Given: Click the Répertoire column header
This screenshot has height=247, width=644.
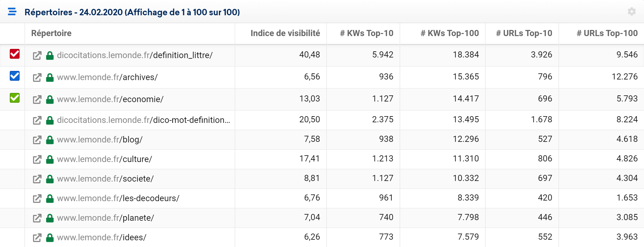Looking at the screenshot, I should click(x=51, y=33).
